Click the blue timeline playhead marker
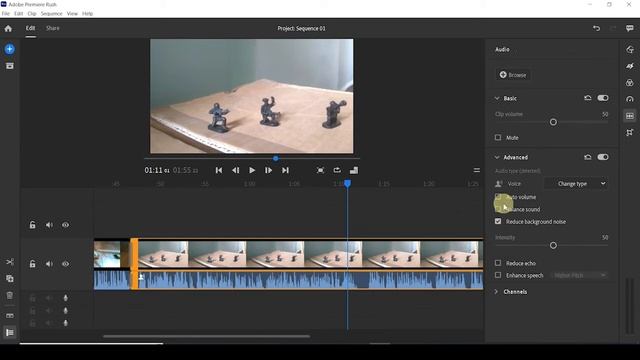Viewport: 640px width, 360px height. tap(347, 184)
